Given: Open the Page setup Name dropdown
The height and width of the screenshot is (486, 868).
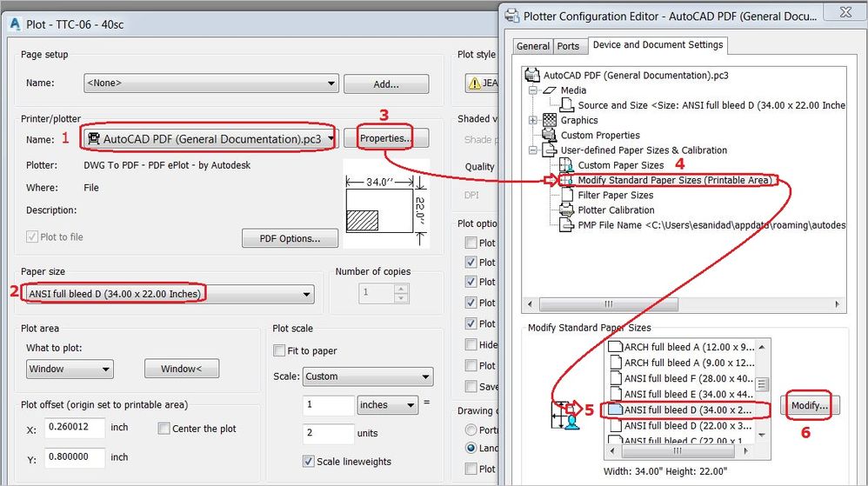Looking at the screenshot, I should coord(210,83).
